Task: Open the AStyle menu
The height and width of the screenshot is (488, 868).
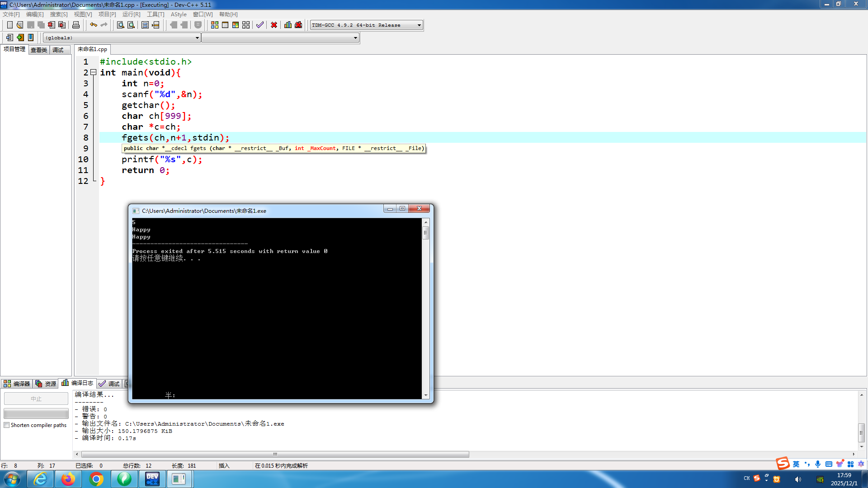Action: click(179, 14)
